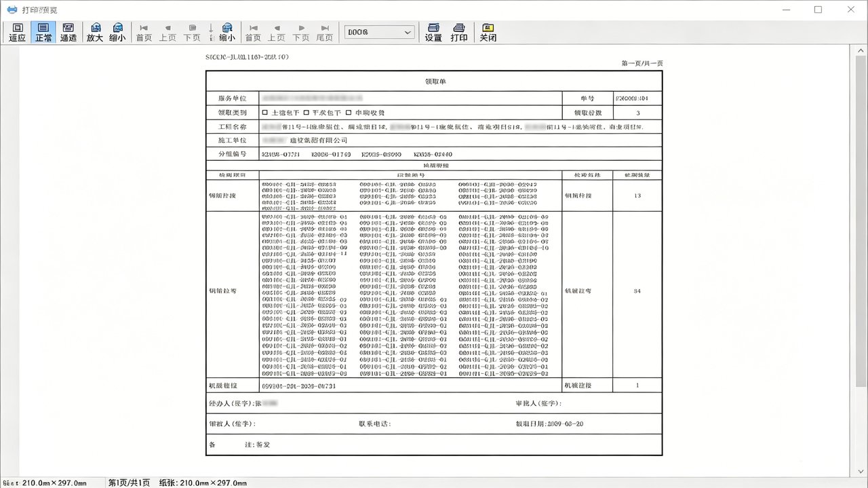Click the 分组编号 label cell
Screen dimensions: 868x488
(x=232, y=154)
